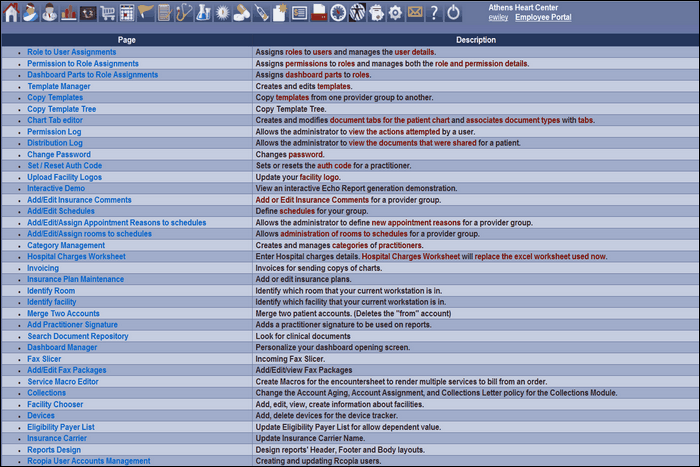Open the shopping cart icon
This screenshot has width=700, height=467.
pyautogui.click(x=108, y=13)
